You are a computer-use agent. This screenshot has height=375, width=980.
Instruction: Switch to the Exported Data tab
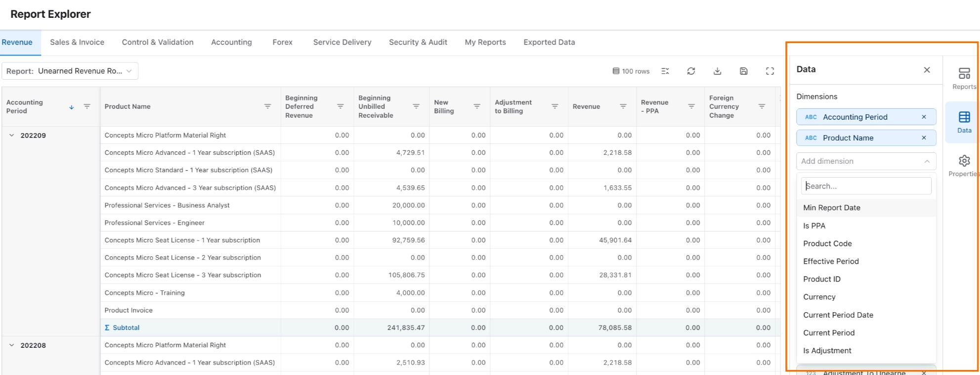click(x=549, y=43)
